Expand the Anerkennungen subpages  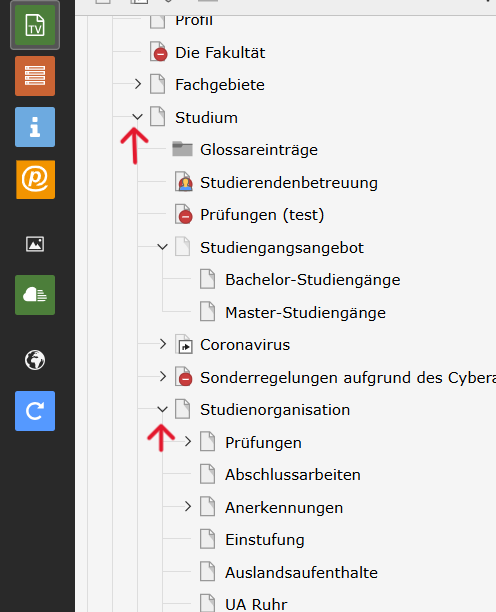[x=188, y=506]
